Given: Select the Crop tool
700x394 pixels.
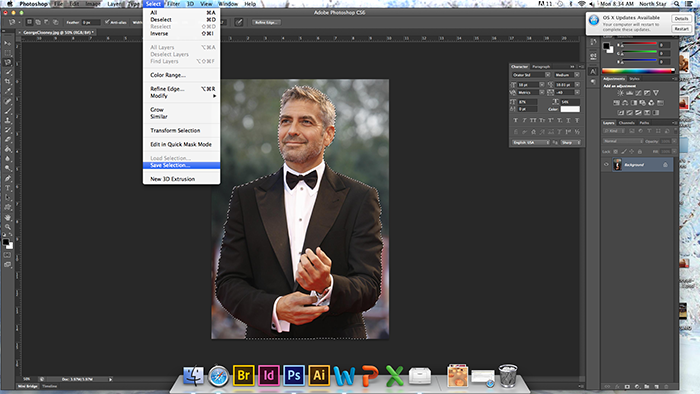Looking at the screenshot, I should [x=8, y=82].
